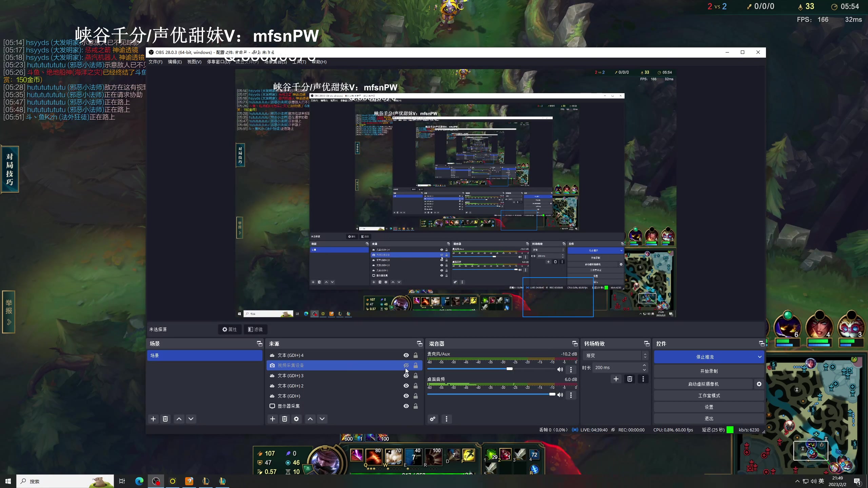Open 编辑(E) menu
The height and width of the screenshot is (488, 868).
[175, 62]
